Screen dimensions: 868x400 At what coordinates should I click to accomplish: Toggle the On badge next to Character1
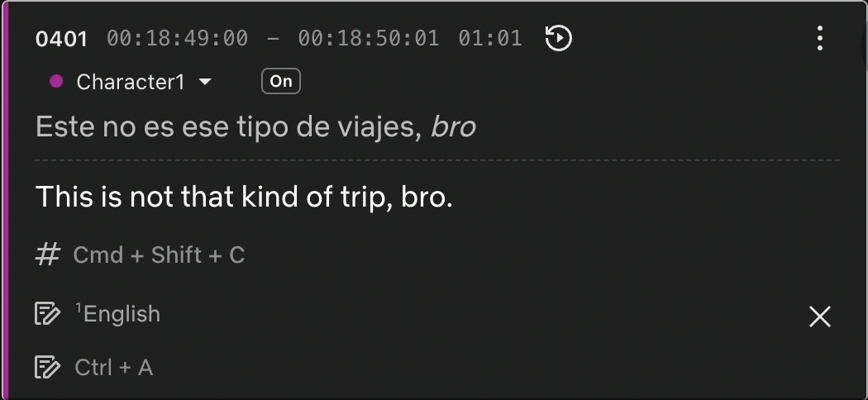pyautogui.click(x=281, y=81)
